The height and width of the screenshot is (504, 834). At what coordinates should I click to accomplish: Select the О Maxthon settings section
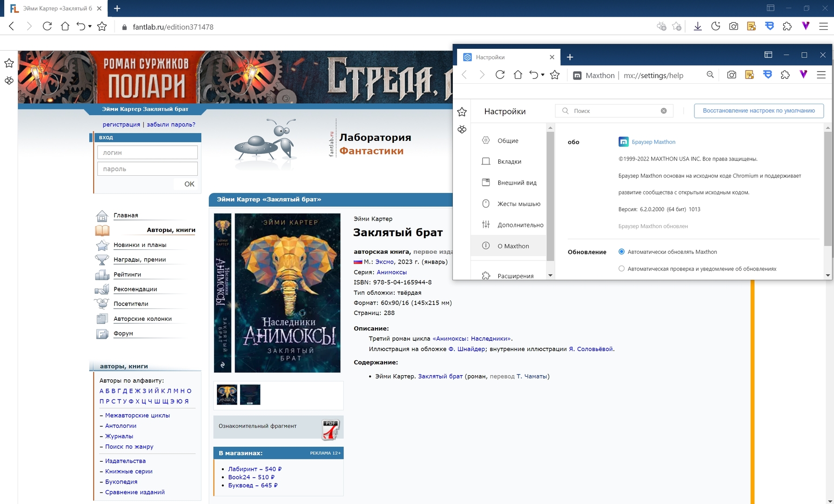[508, 246]
